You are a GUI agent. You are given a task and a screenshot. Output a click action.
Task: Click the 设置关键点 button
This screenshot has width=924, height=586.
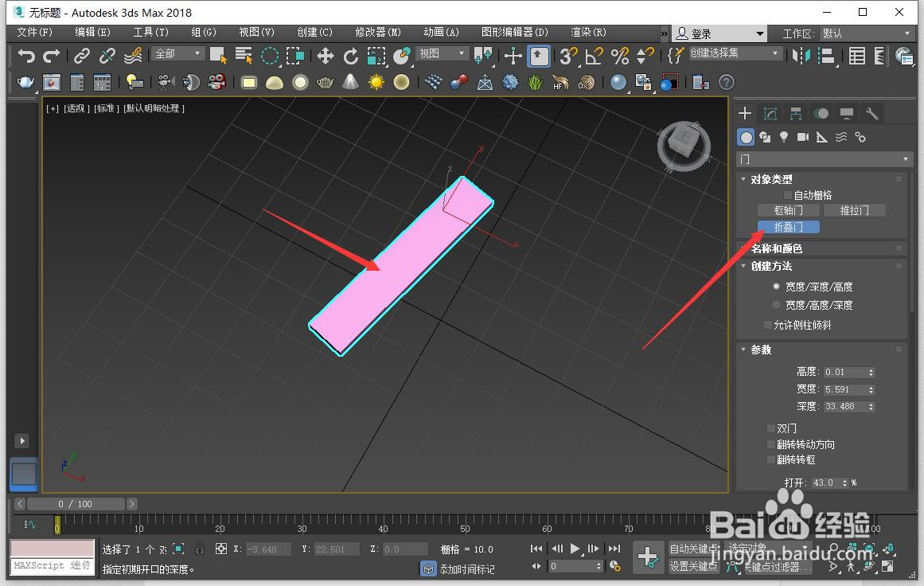pos(693,567)
